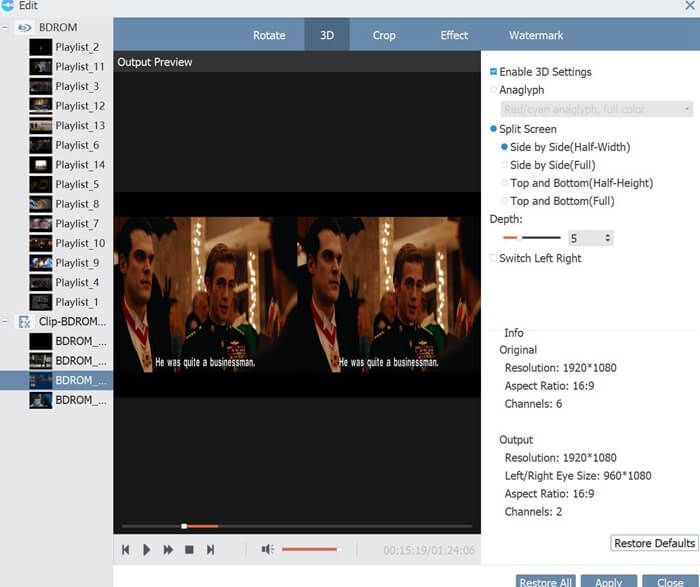The width and height of the screenshot is (700, 587).
Task: Click the Restore Defaults button
Action: [x=654, y=543]
